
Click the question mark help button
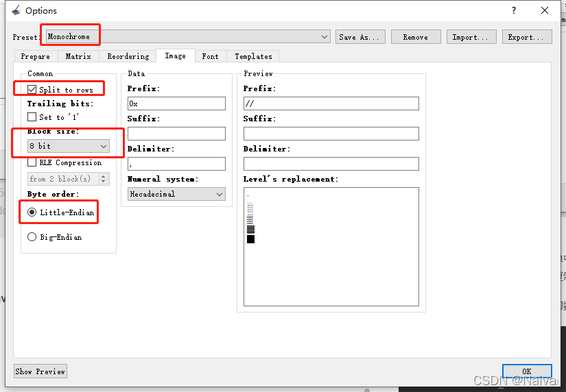click(514, 10)
